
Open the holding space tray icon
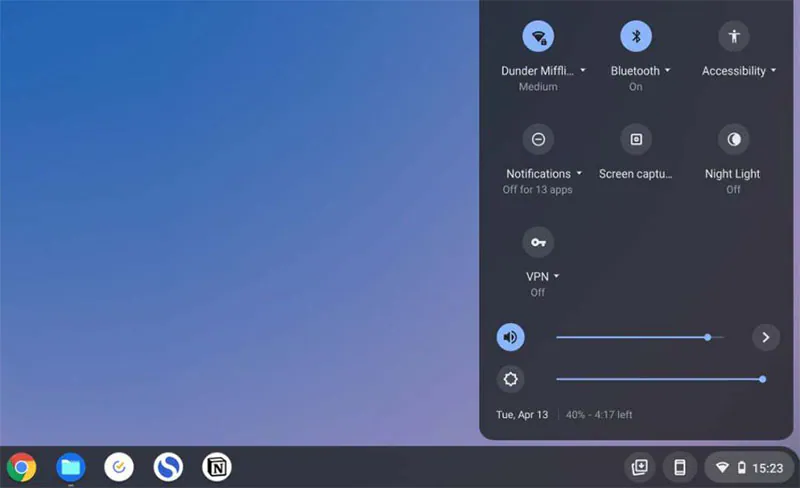coord(639,467)
